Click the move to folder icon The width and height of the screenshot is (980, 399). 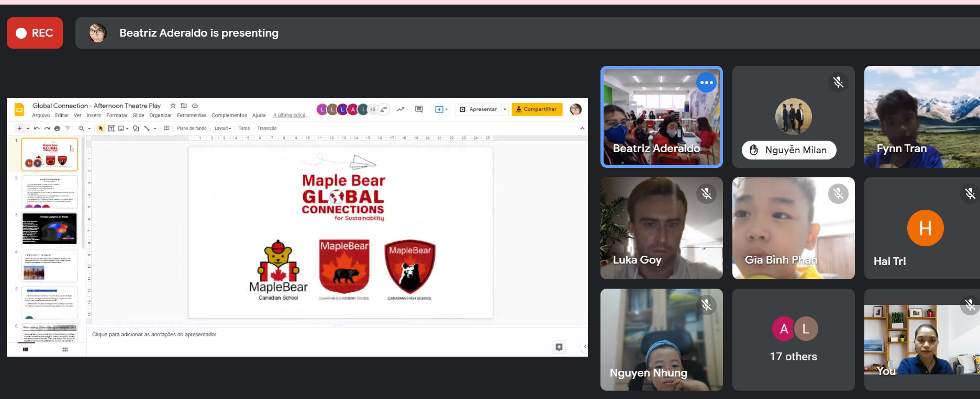pos(184,106)
